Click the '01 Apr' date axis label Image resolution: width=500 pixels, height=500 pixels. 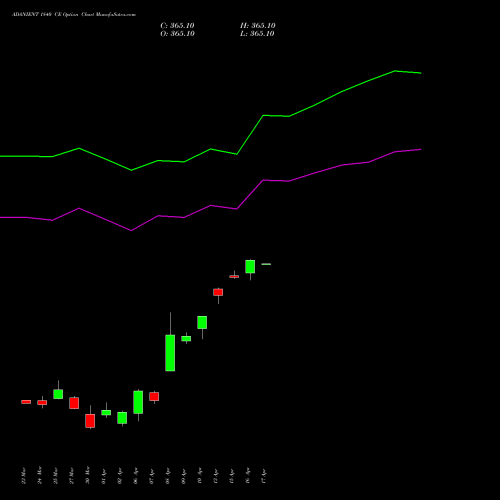103,476
